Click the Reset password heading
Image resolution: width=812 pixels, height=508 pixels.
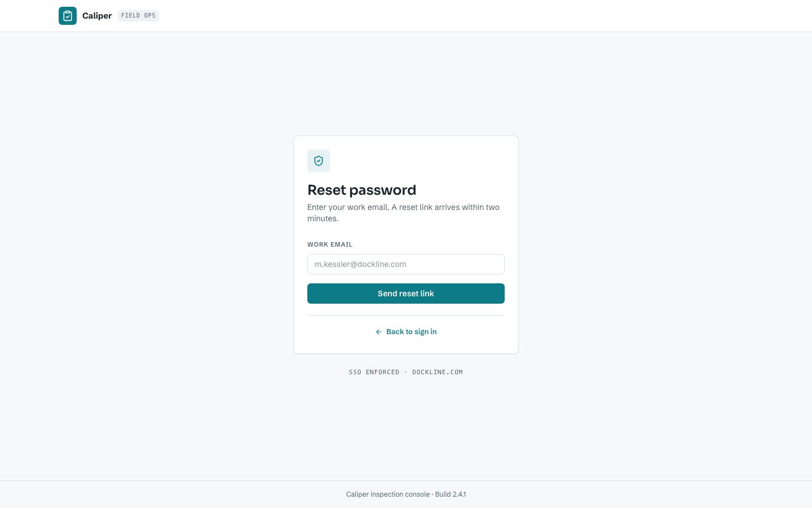tap(361, 190)
